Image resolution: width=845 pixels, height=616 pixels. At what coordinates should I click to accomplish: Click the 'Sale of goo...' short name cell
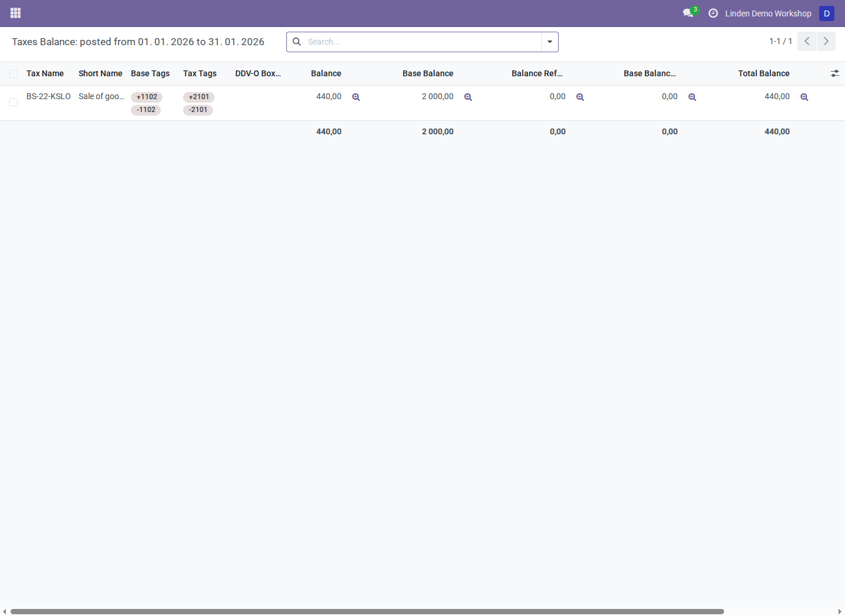click(102, 96)
